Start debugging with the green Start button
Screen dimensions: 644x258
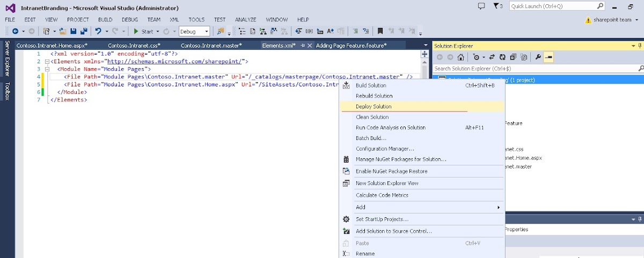(x=143, y=31)
